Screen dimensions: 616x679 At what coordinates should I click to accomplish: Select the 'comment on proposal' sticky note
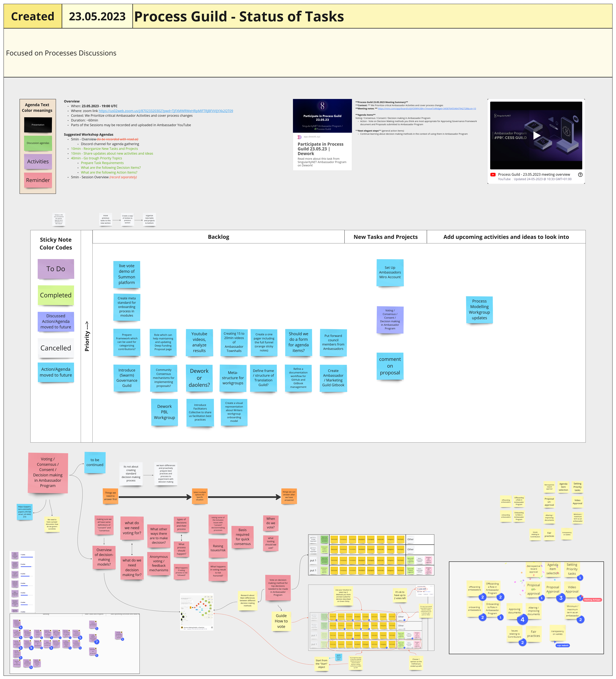tap(390, 366)
